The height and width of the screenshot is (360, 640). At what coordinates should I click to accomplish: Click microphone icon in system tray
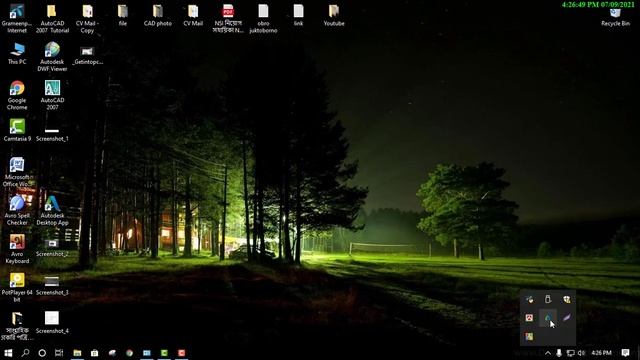(559, 353)
